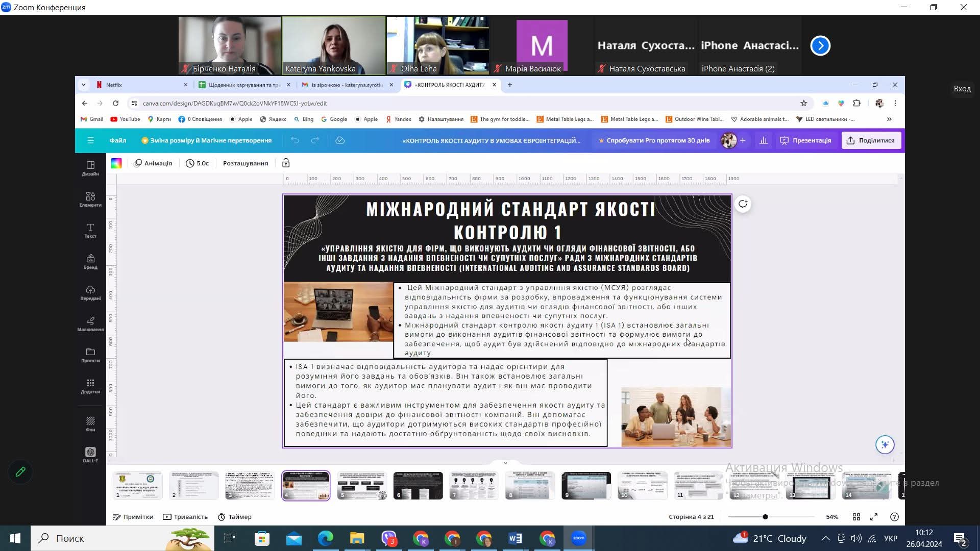
Task: Open the Elements panel in Canva sidebar
Action: [90, 199]
